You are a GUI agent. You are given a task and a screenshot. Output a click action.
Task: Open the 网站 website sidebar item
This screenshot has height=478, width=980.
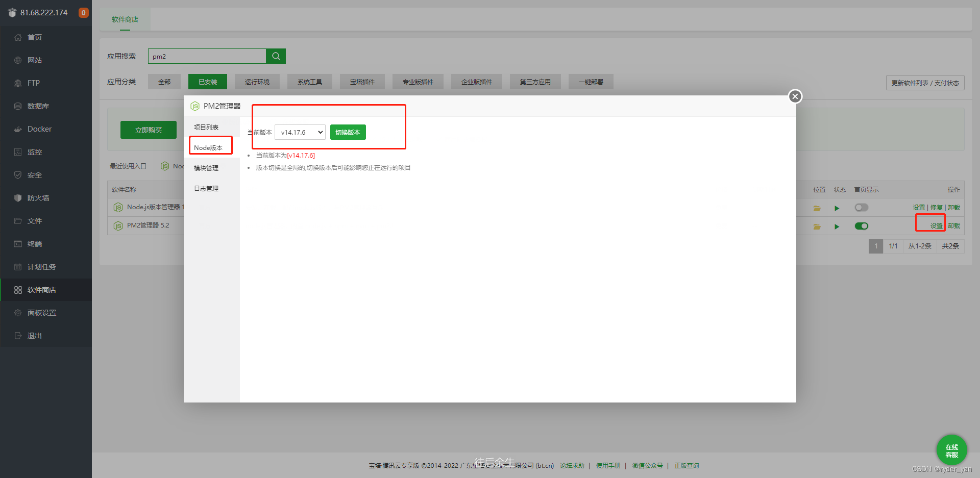46,60
